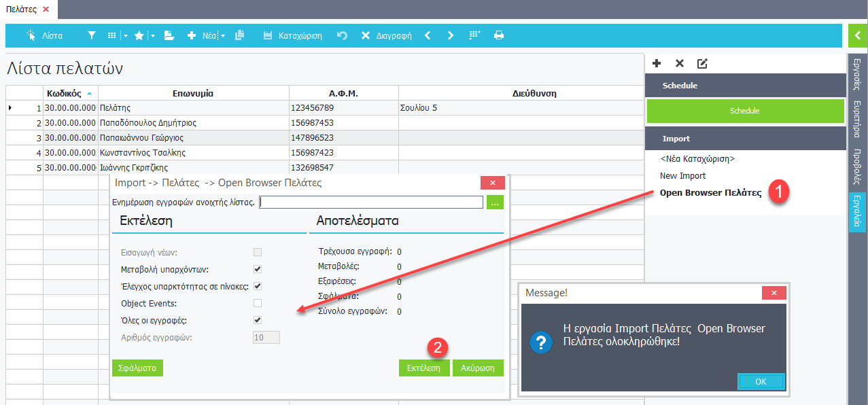
Task: Uncheck the Όλες οι εγγραφές checkbox
Action: (258, 320)
